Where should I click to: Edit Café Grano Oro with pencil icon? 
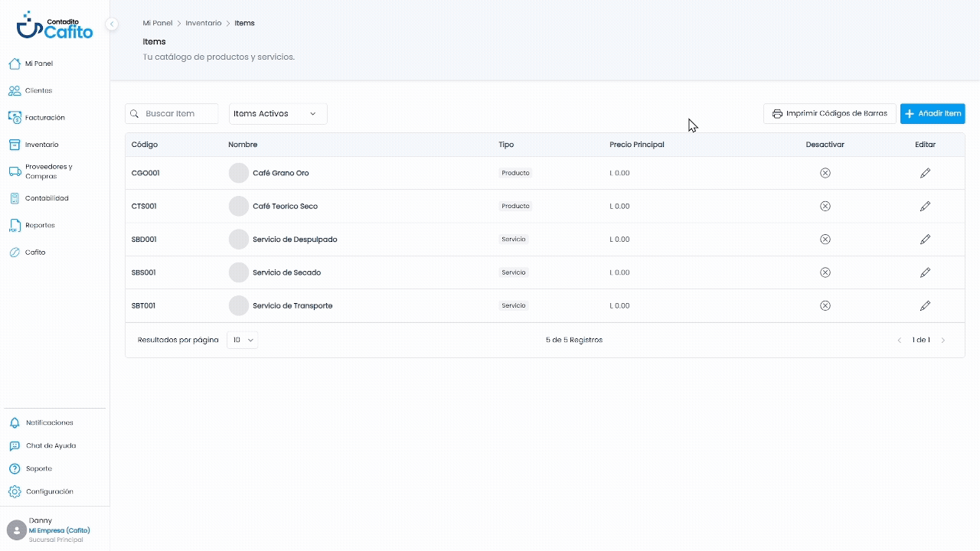coord(925,173)
